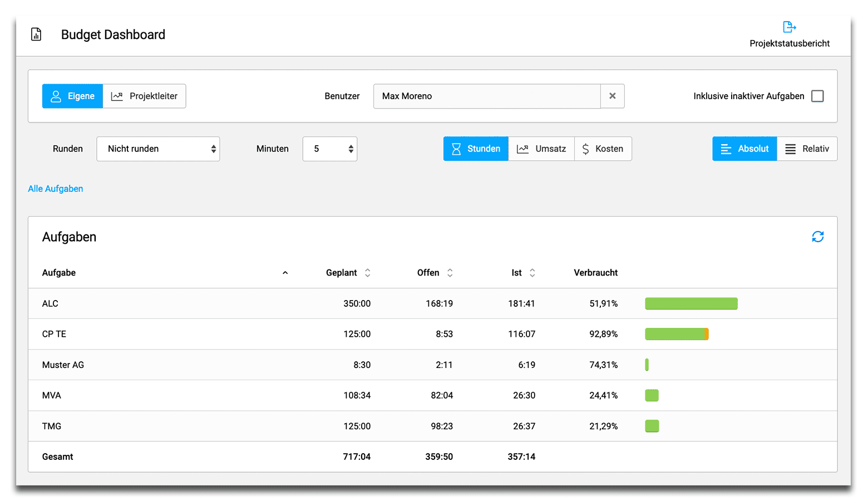Select the MVA task name

point(52,395)
